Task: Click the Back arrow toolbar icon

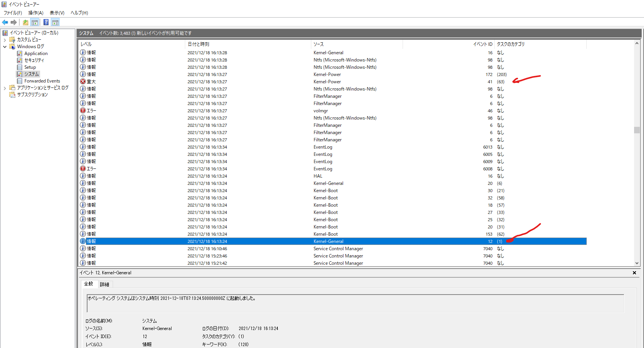Action: 5,22
